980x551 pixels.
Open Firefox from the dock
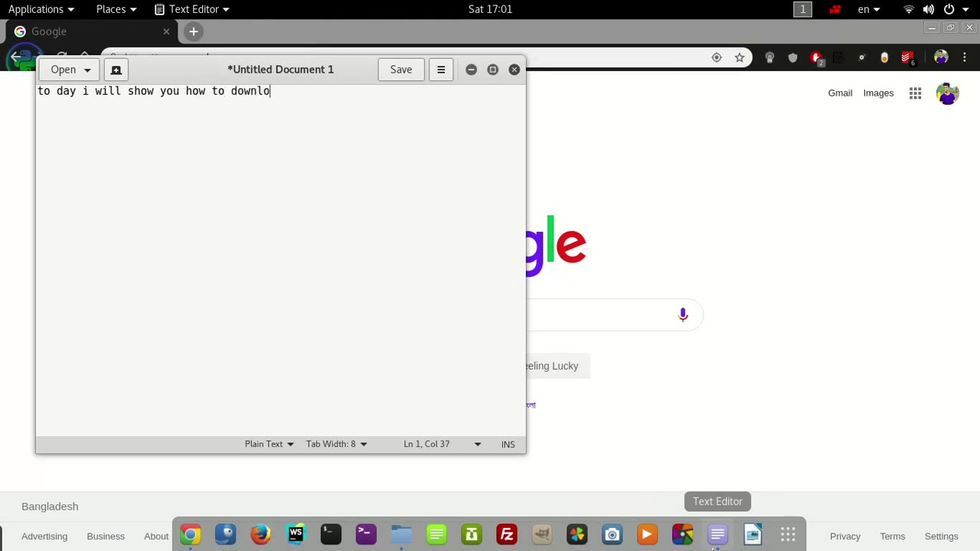[x=260, y=534]
